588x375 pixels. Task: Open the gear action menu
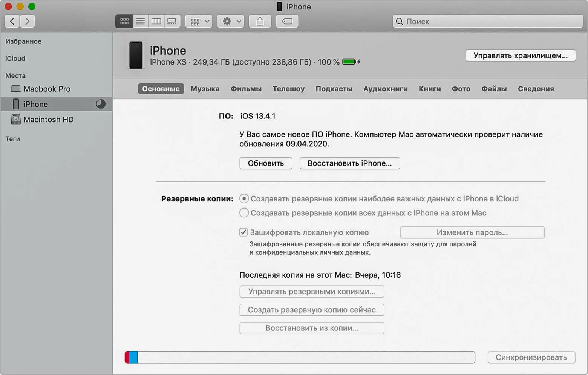(231, 22)
